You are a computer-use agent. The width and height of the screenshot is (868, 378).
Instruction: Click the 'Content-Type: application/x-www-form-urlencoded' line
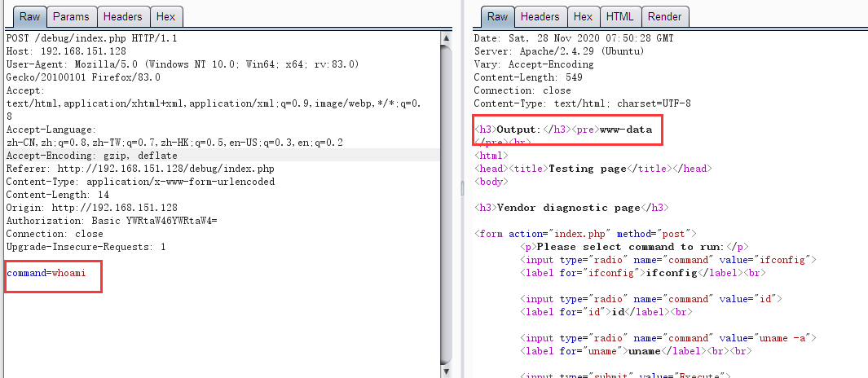[x=140, y=182]
